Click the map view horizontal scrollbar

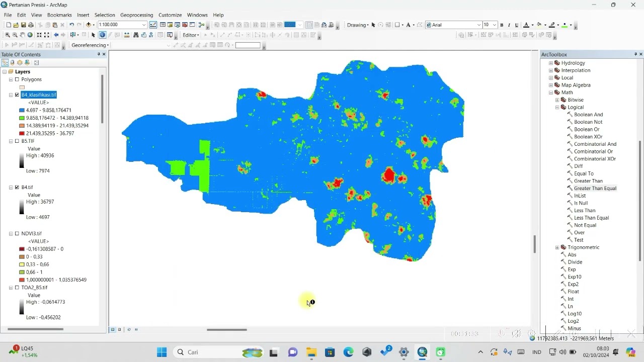[x=226, y=330]
